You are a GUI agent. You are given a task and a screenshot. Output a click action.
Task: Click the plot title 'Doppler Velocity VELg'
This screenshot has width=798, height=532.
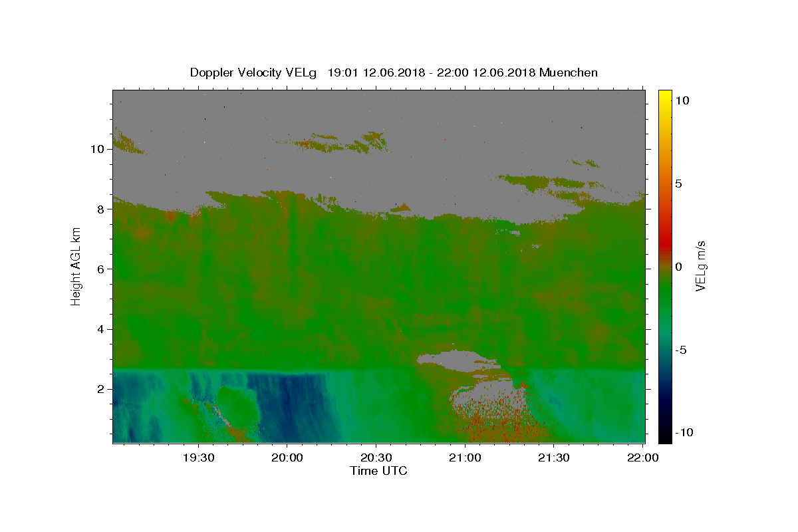click(x=253, y=72)
